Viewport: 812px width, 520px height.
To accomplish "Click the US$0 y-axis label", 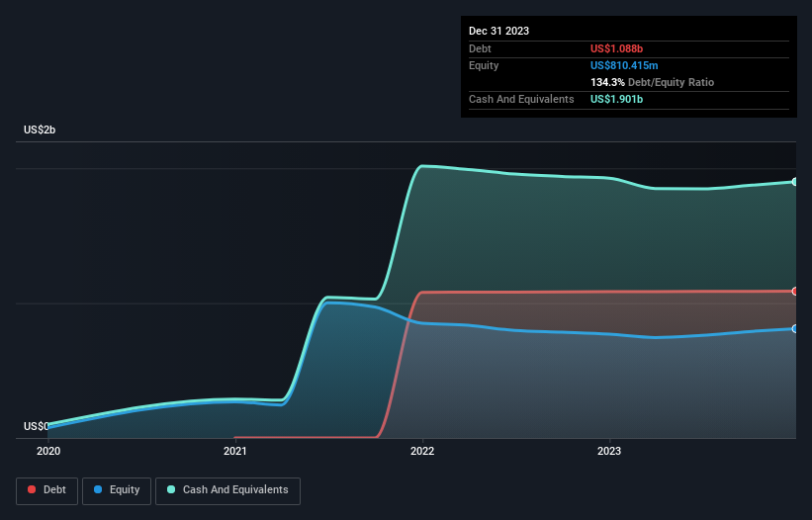I will click(x=36, y=426).
